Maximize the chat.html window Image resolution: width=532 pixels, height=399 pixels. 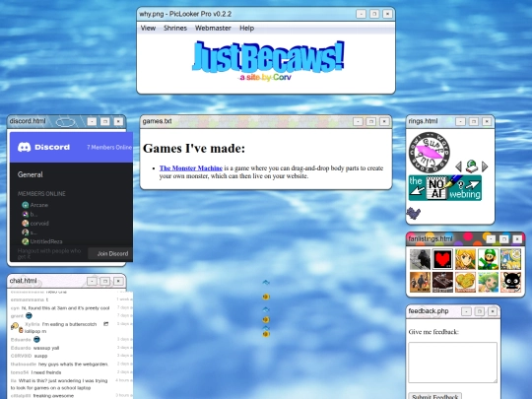coord(104,281)
